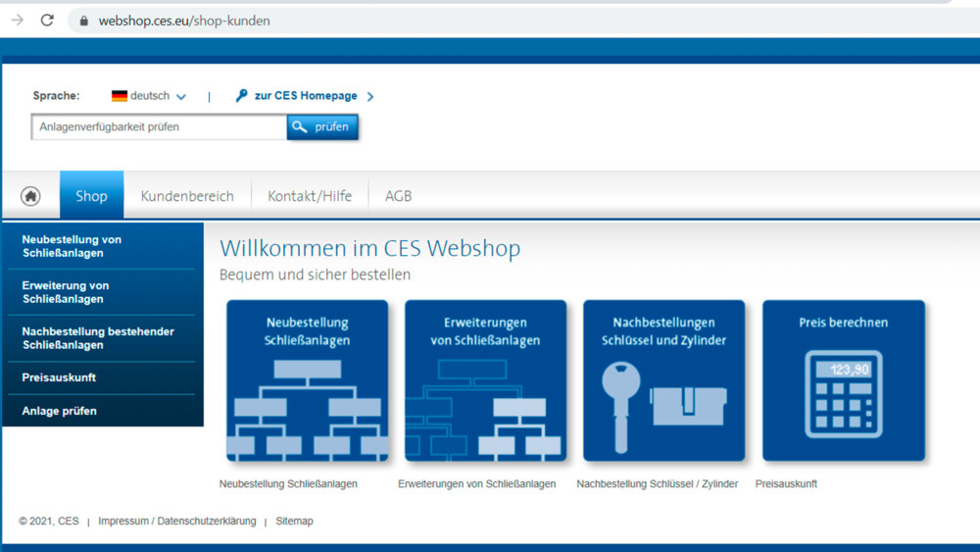The image size is (980, 552).
Task: Click the prüfen search button
Action: click(x=322, y=126)
